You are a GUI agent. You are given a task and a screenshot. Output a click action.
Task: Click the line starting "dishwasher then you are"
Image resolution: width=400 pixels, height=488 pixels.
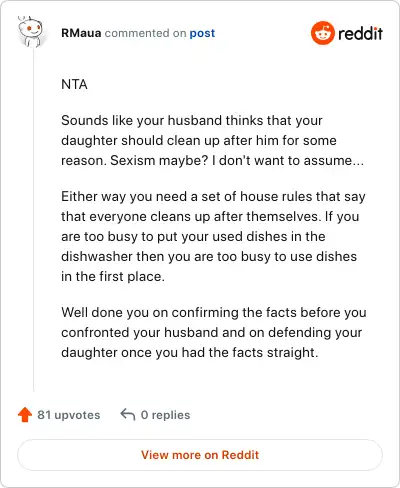(x=209, y=257)
